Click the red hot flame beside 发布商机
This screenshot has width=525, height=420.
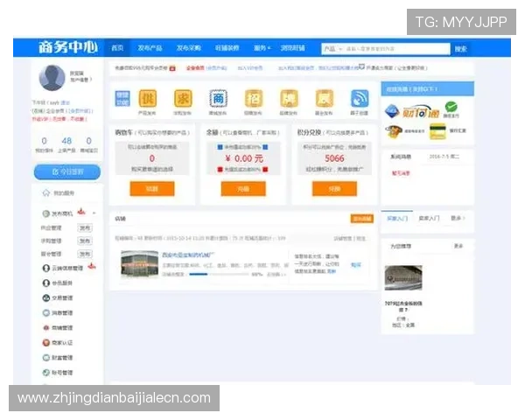click(x=81, y=212)
